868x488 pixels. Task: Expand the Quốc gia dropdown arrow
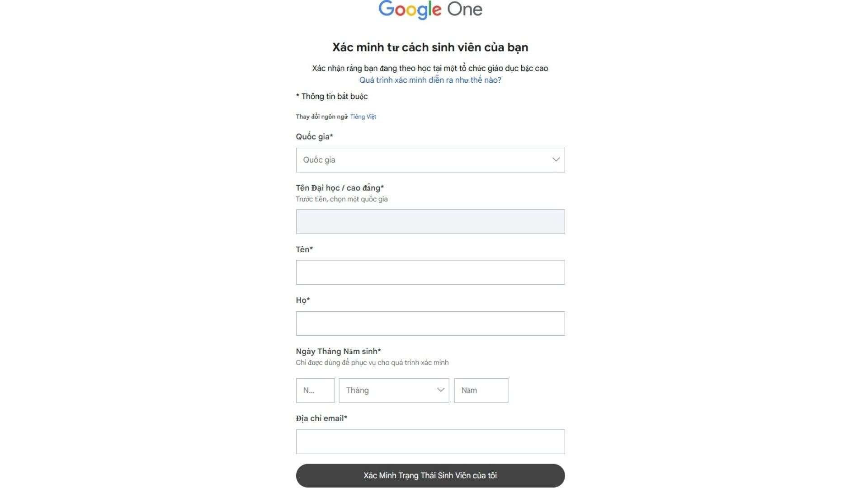point(556,160)
